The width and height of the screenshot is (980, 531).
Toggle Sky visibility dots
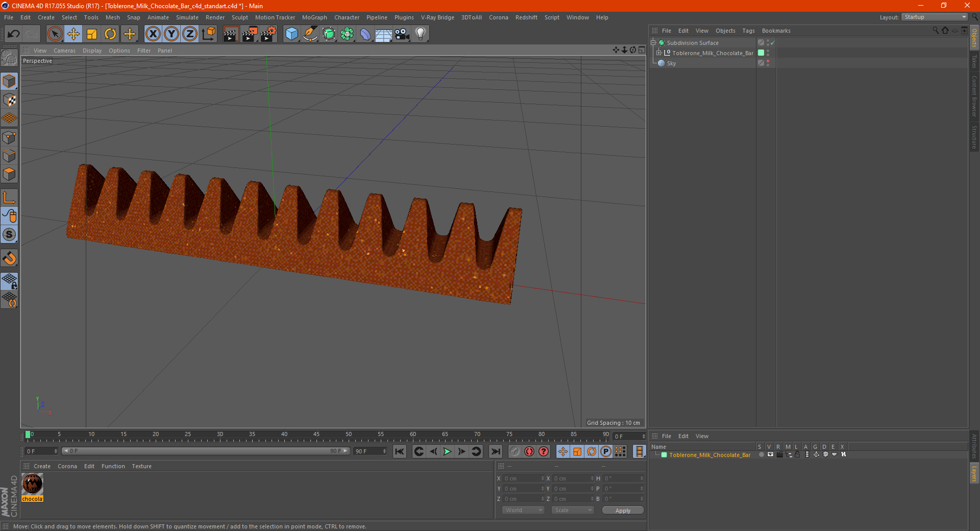(x=768, y=63)
